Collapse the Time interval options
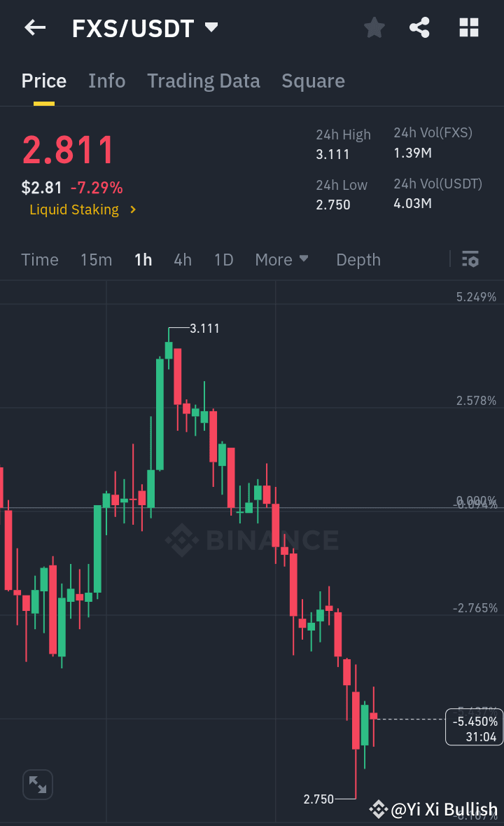 pyautogui.click(x=39, y=259)
